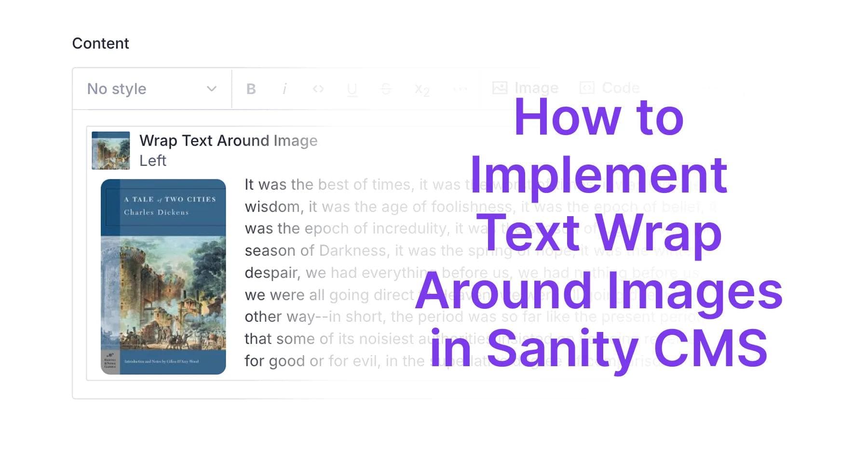Click the Content field label
Image resolution: width=868 pixels, height=454 pixels.
(100, 43)
